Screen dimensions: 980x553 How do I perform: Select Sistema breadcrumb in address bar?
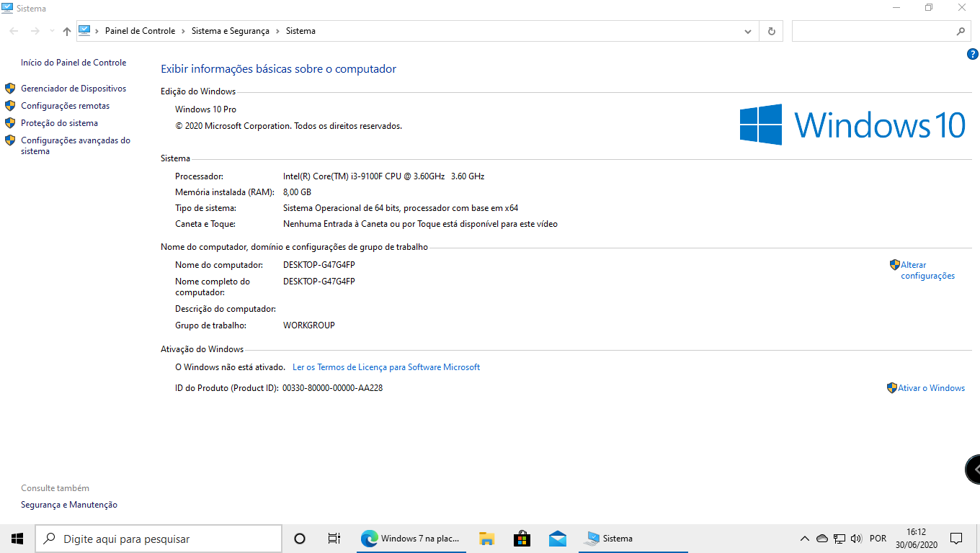[300, 31]
